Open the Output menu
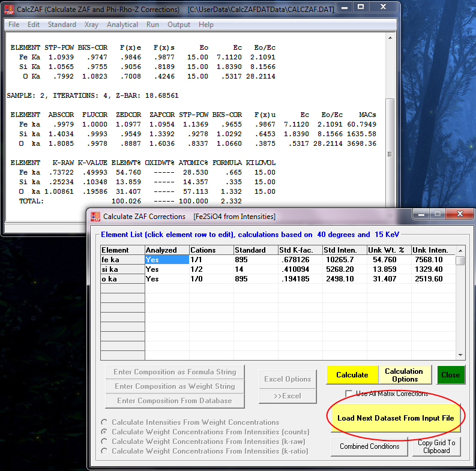476x471 pixels. [x=179, y=25]
